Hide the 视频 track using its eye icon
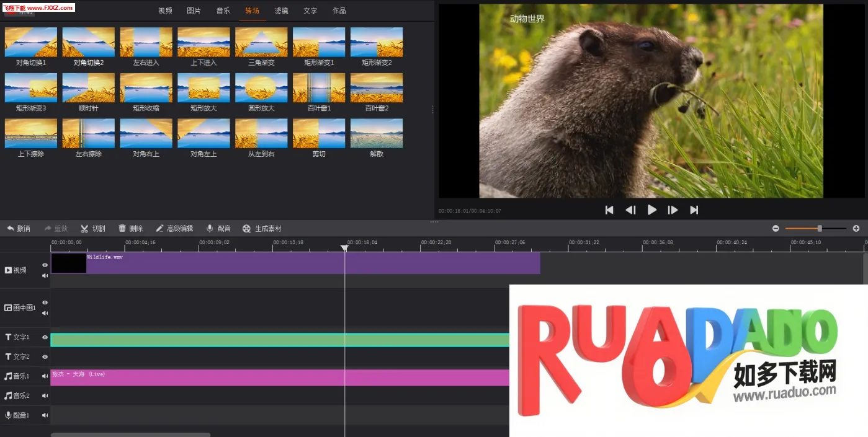 [45, 265]
